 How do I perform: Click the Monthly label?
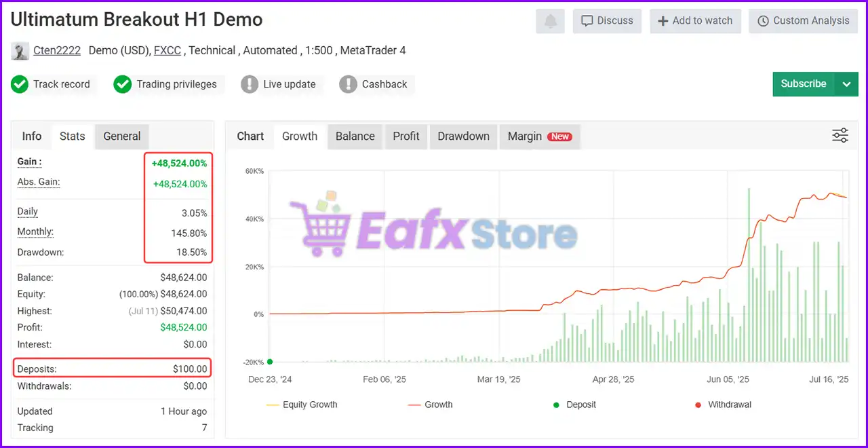coord(35,232)
